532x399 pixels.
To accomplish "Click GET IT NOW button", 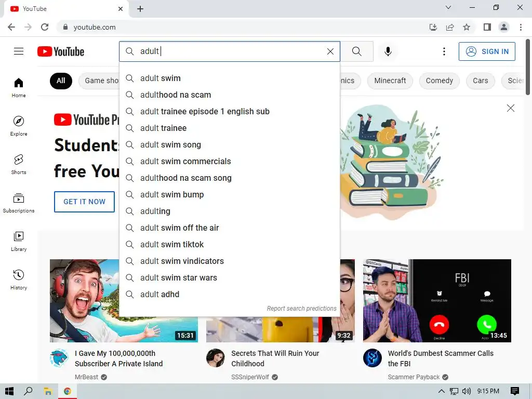I will [85, 202].
